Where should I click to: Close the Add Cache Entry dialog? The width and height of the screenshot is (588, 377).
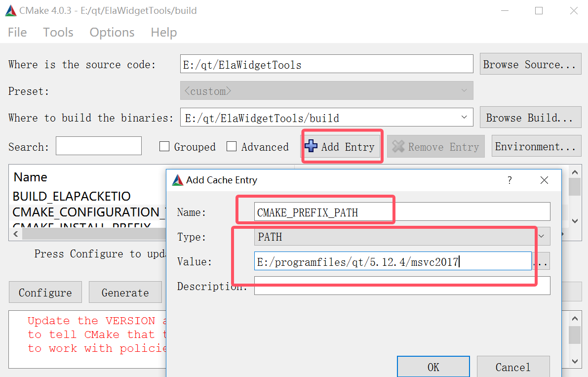click(x=544, y=180)
